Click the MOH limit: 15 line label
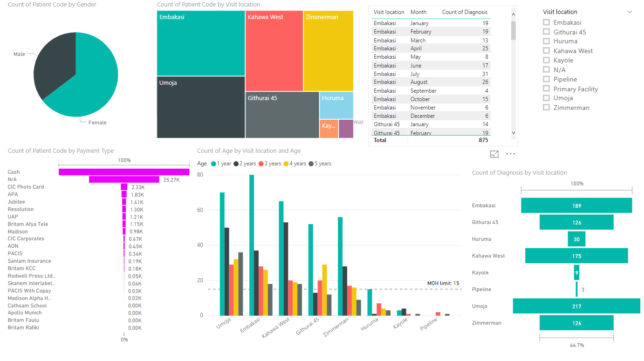 click(443, 283)
